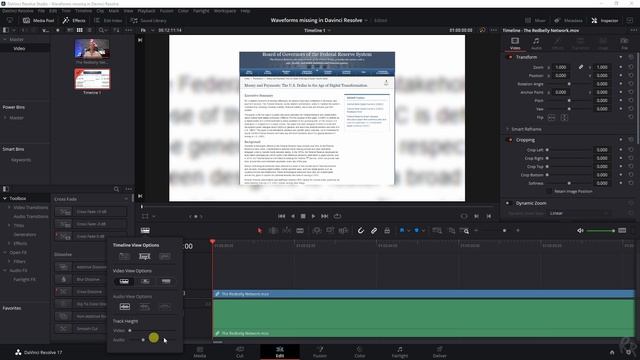Viewport: 640px width, 360px height.
Task: Open the Fusion page
Action: pos(320,352)
